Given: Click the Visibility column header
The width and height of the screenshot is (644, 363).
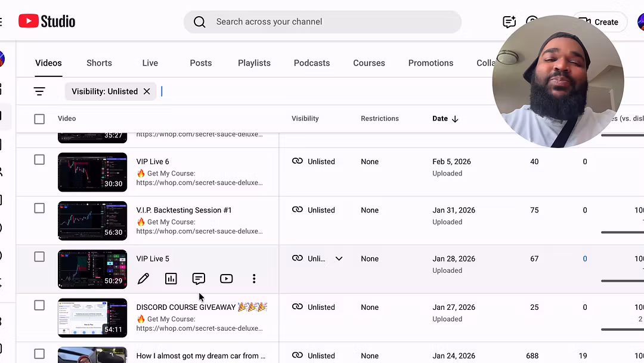Looking at the screenshot, I should coord(305,119).
